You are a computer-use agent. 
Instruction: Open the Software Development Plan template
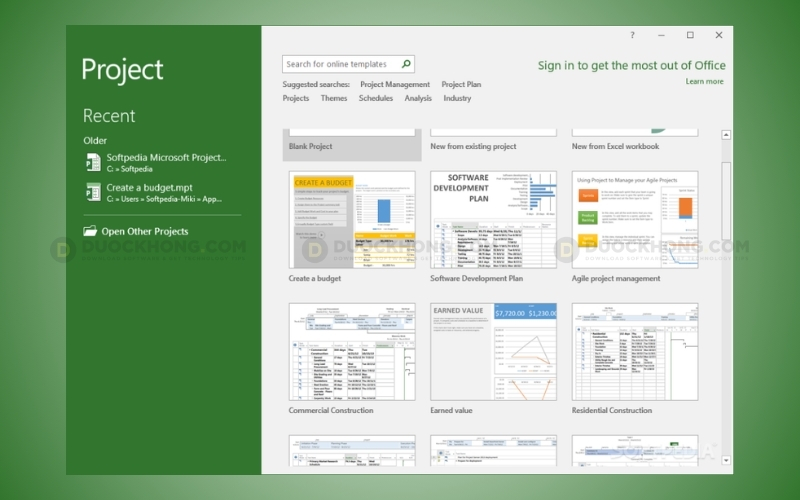click(x=493, y=219)
